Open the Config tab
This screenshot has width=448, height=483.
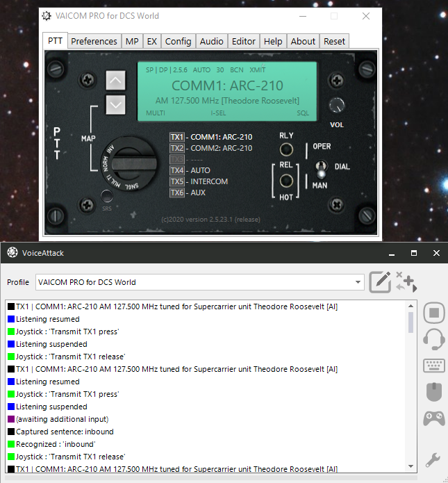[x=179, y=41]
